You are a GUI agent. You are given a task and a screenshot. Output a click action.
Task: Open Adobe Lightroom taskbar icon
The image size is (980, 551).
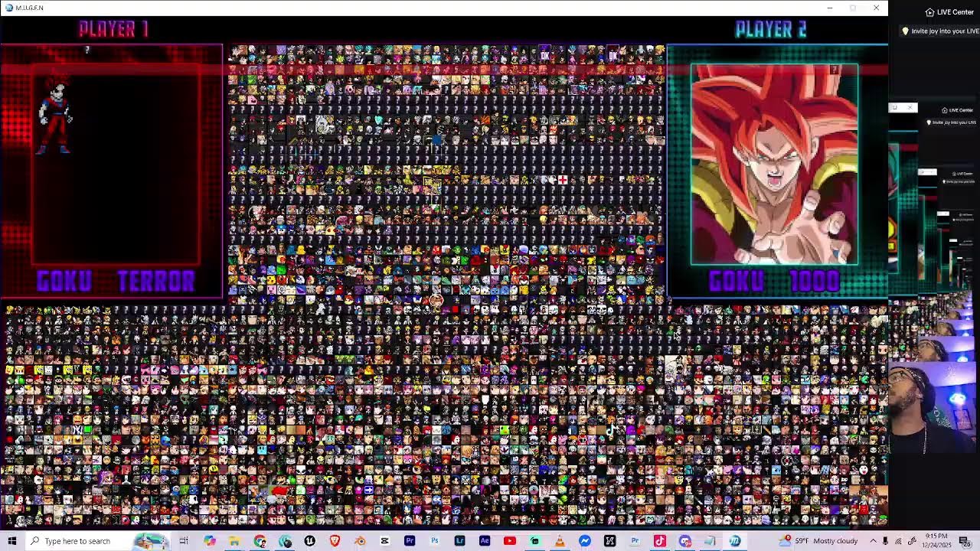(459, 541)
